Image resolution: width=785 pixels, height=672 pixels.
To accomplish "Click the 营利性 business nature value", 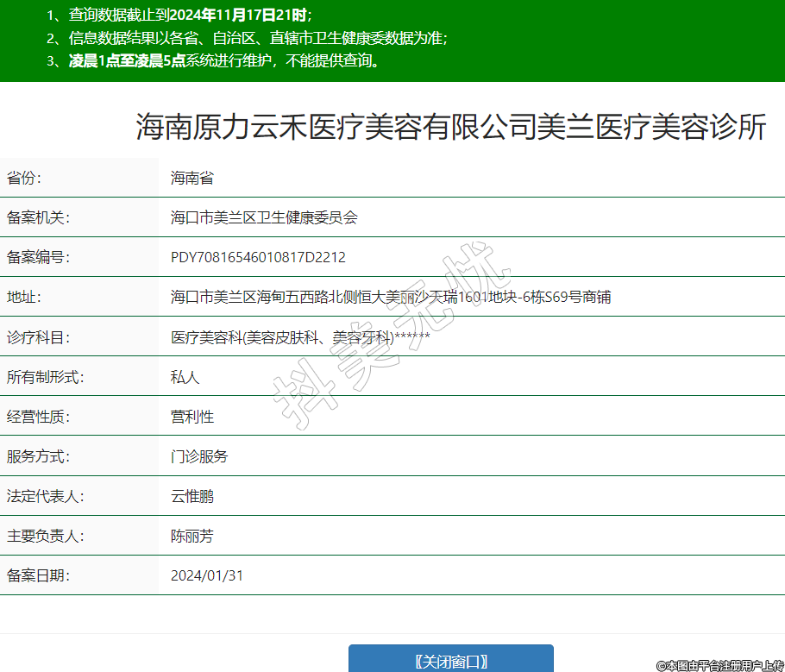I will tap(192, 417).
